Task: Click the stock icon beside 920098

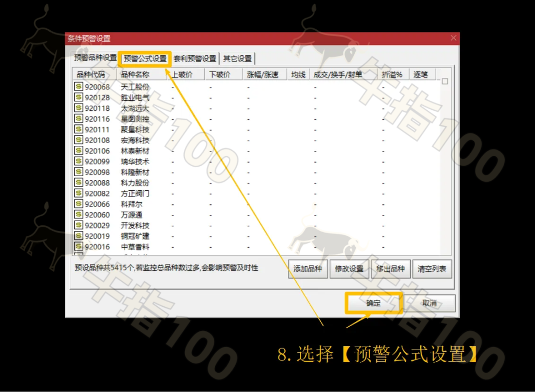Action: (78, 172)
